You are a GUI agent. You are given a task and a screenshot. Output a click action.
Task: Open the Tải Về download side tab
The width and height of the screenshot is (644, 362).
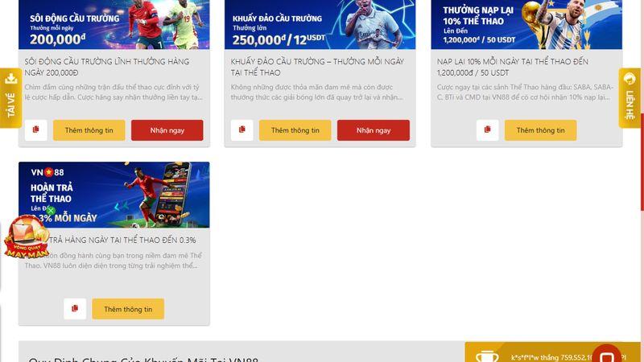(10, 97)
